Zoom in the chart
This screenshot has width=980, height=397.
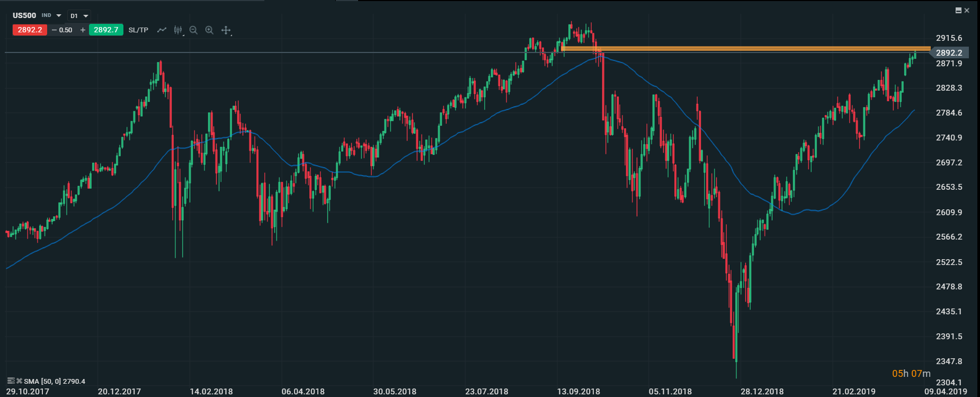point(209,30)
